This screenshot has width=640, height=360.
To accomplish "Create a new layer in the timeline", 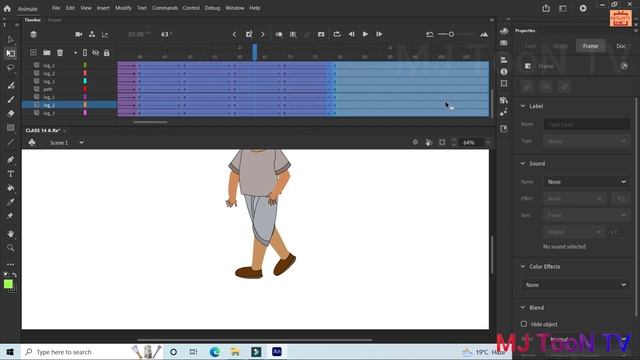I will pyautogui.click(x=33, y=53).
